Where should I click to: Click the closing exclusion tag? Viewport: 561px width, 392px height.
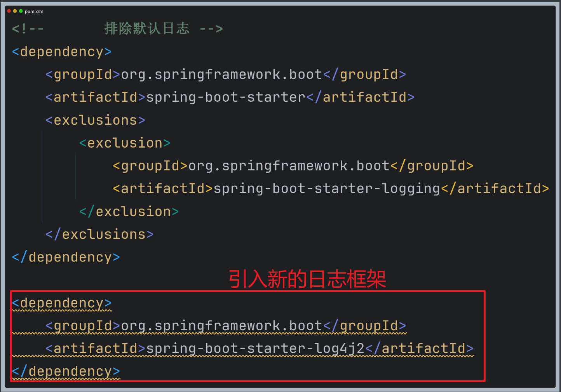click(128, 211)
